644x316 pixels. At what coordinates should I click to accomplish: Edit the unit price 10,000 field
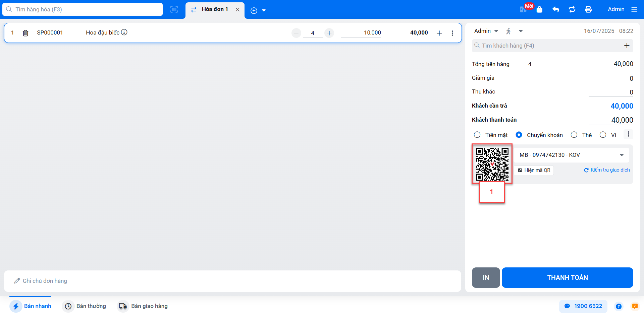point(361,33)
